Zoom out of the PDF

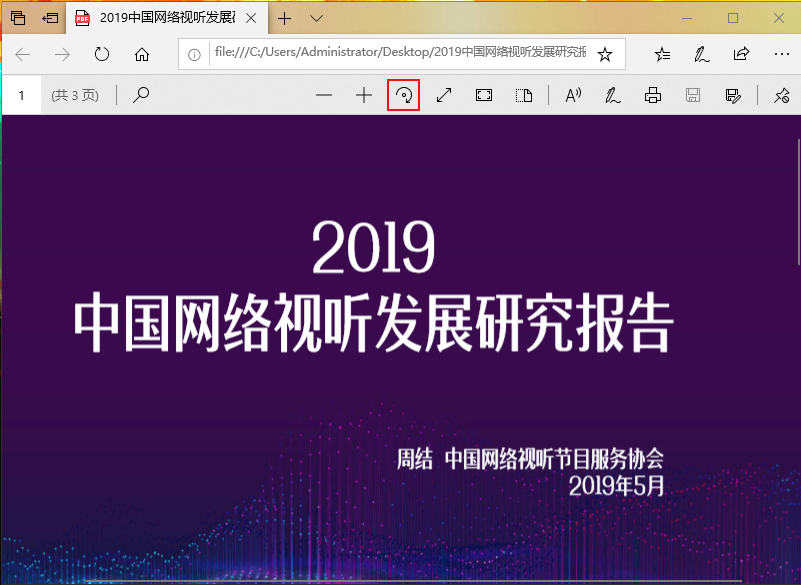[324, 95]
